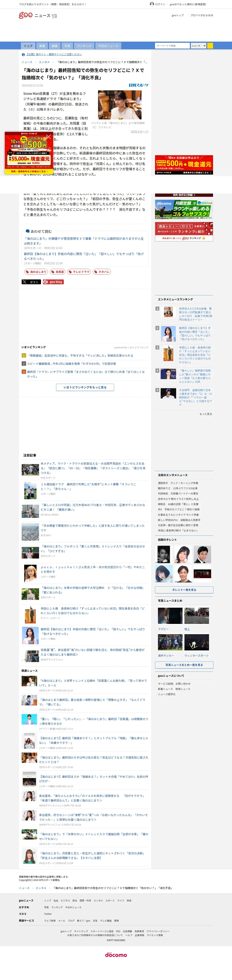Screen dimensions: 232x980
Task: Select the ランキング navigation tab
Action: click(x=84, y=46)
